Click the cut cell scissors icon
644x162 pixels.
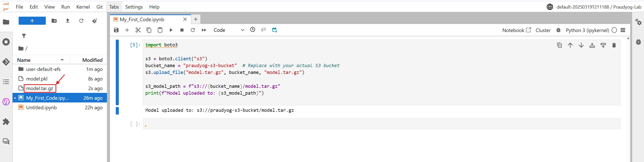pyautogui.click(x=138, y=30)
